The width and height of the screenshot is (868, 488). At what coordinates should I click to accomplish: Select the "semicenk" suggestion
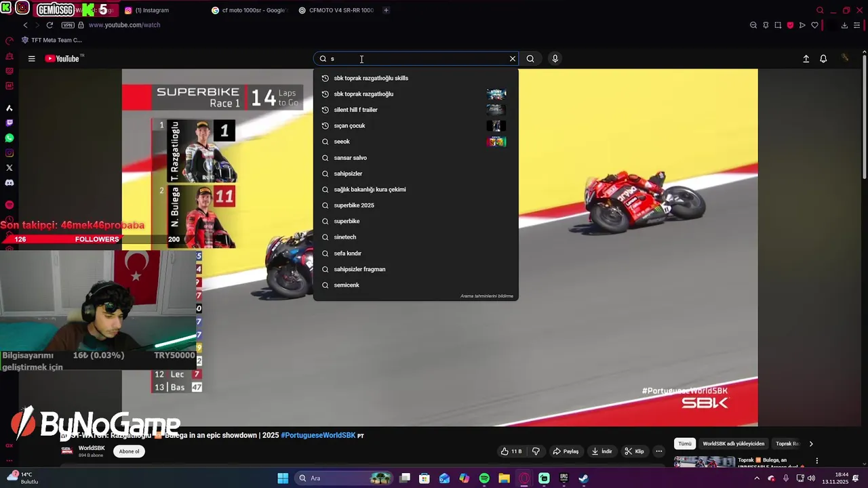coord(416,285)
